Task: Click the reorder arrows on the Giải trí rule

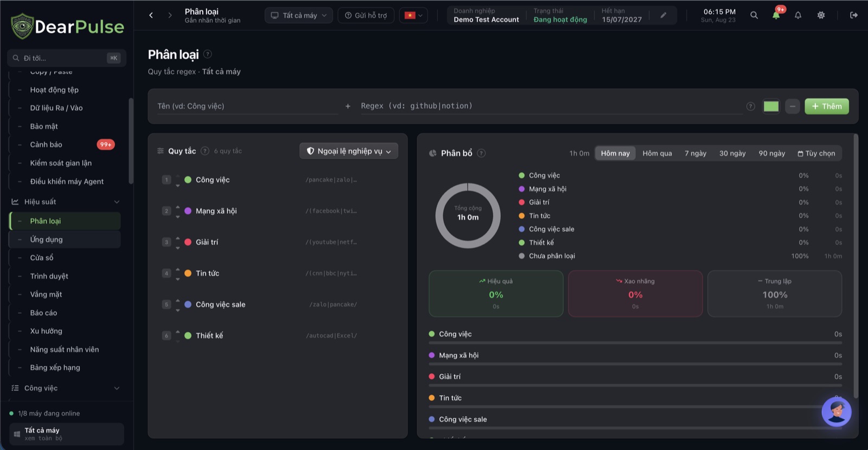Action: pos(178,242)
